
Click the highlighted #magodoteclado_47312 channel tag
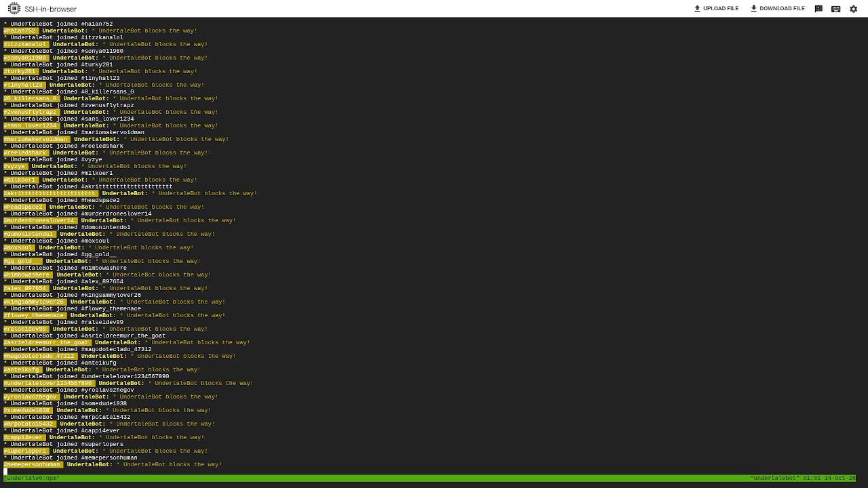(40, 356)
